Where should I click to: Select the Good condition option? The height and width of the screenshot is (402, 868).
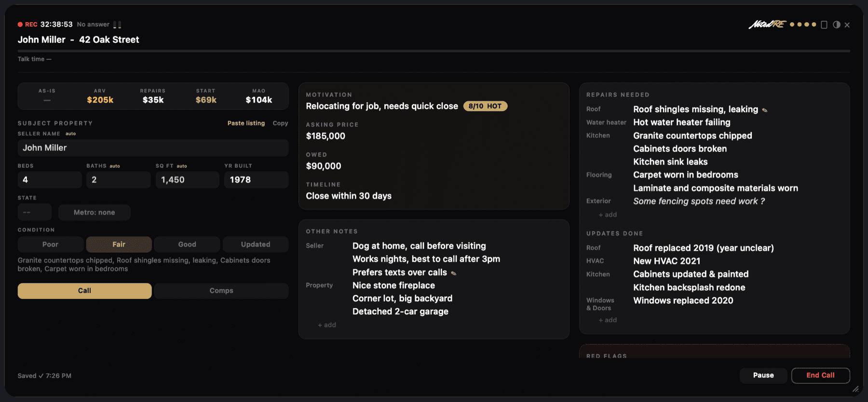click(x=187, y=244)
